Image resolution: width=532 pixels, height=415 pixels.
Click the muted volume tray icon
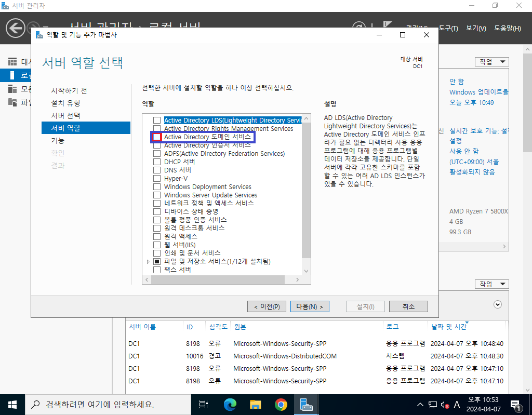tap(445, 405)
